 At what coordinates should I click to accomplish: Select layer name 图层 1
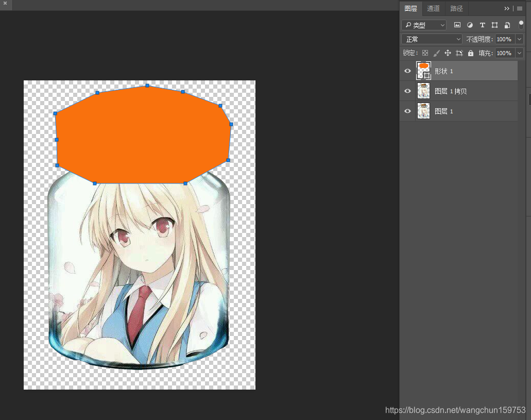coord(444,111)
